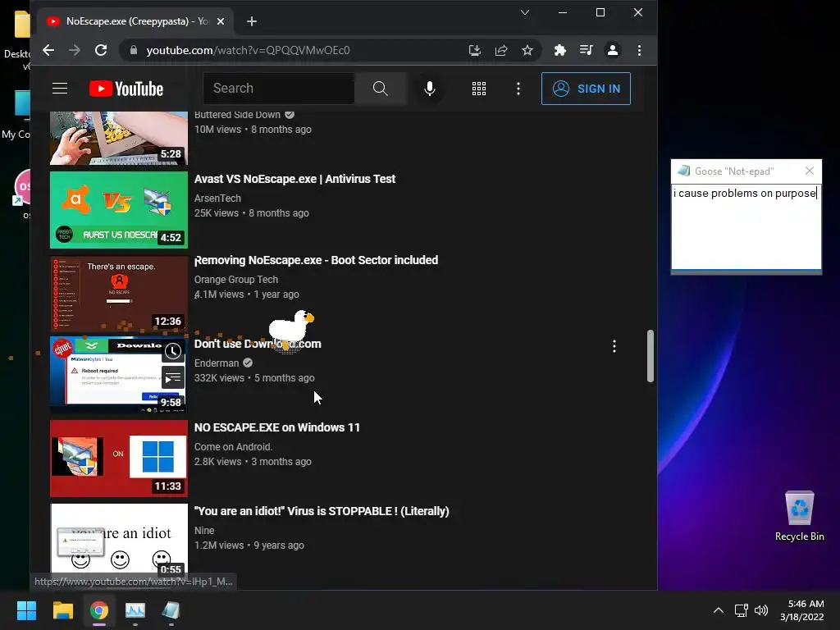
Task: Click the SIGN IN button
Action: 586,89
